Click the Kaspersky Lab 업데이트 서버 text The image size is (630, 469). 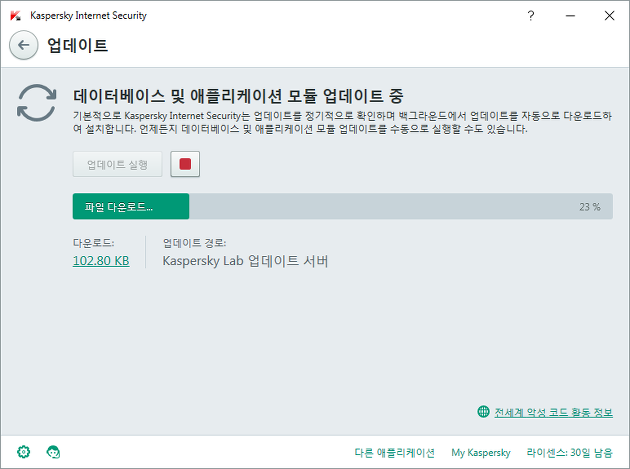(245, 261)
